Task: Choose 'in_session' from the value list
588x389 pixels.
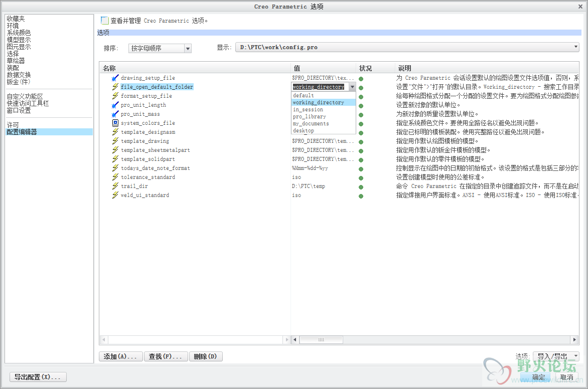Action: (323, 109)
